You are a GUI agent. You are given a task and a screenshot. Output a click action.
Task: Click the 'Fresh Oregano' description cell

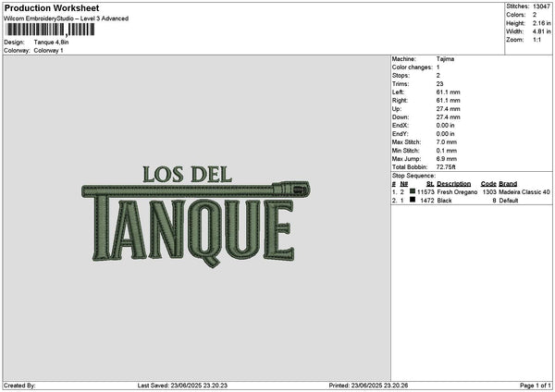(x=457, y=191)
